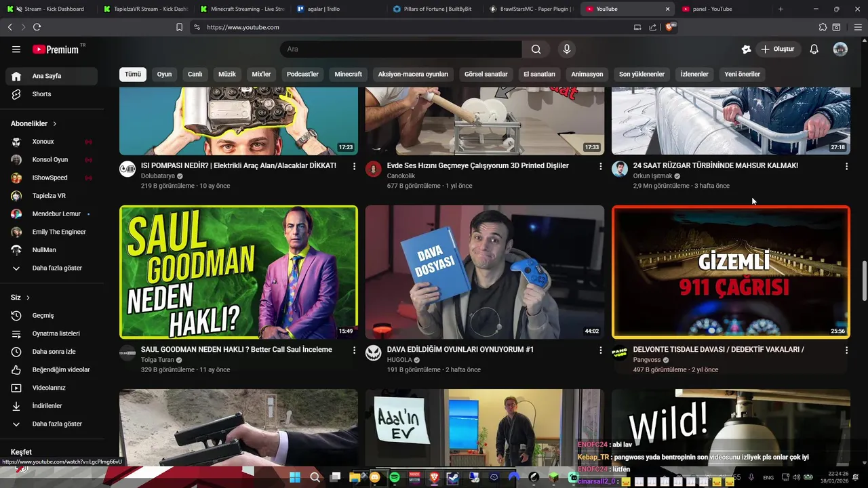This screenshot has width=868, height=488.
Task: Open options for DELVONTE TISDALE DAVASI video
Action: tap(846, 350)
